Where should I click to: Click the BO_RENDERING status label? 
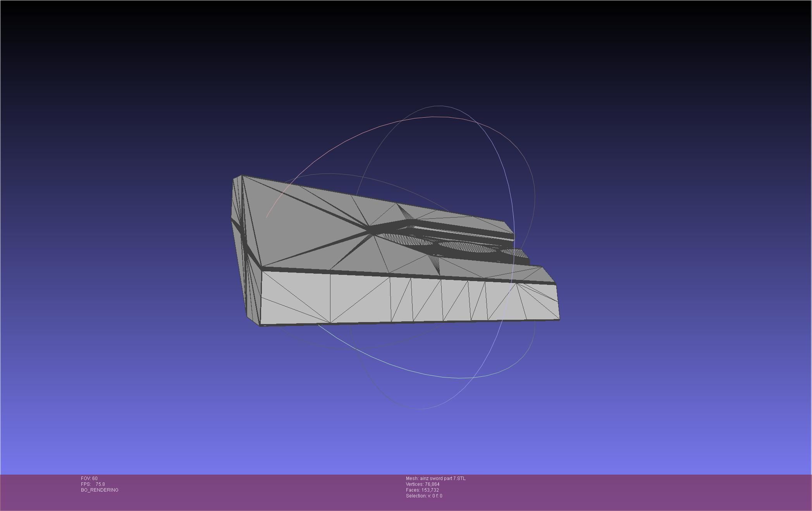100,490
